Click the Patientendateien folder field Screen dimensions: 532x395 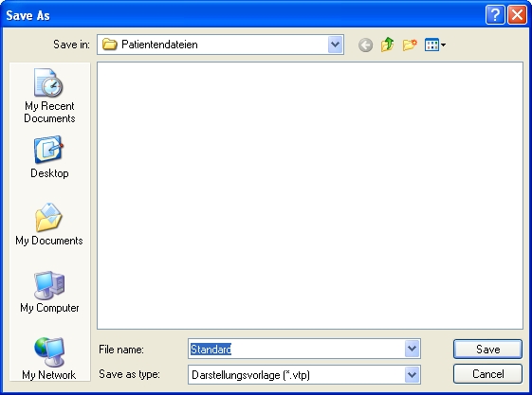tap(212, 45)
